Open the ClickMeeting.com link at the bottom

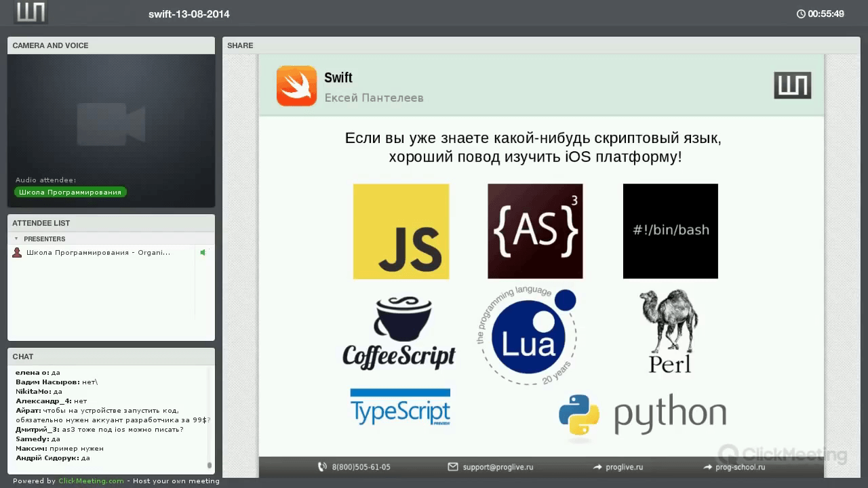pyautogui.click(x=91, y=481)
